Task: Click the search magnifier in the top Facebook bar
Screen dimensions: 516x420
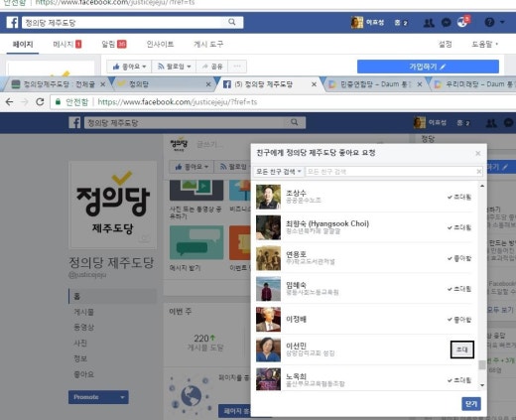Action: click(x=232, y=22)
